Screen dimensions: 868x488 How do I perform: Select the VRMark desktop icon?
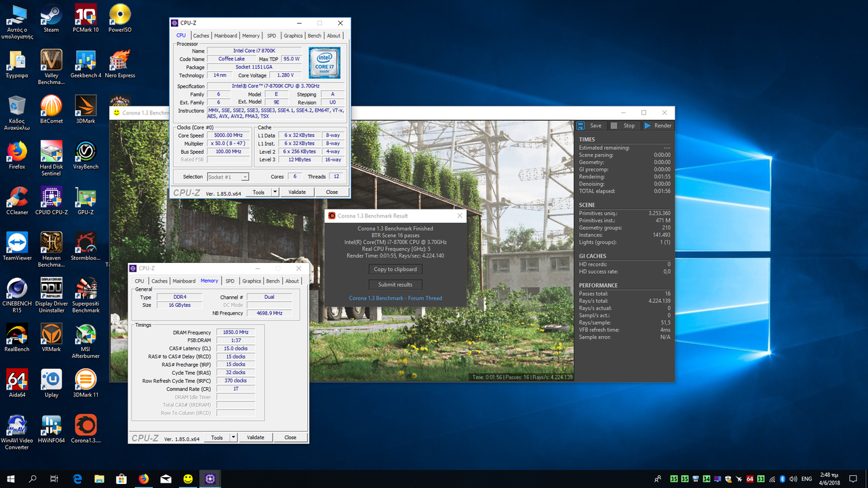tap(51, 338)
